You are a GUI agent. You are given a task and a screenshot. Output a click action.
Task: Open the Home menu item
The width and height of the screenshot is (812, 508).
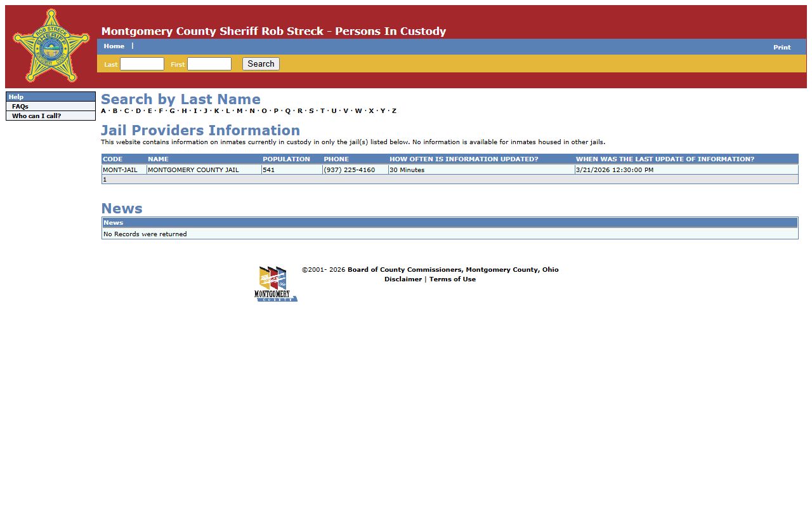tap(114, 46)
